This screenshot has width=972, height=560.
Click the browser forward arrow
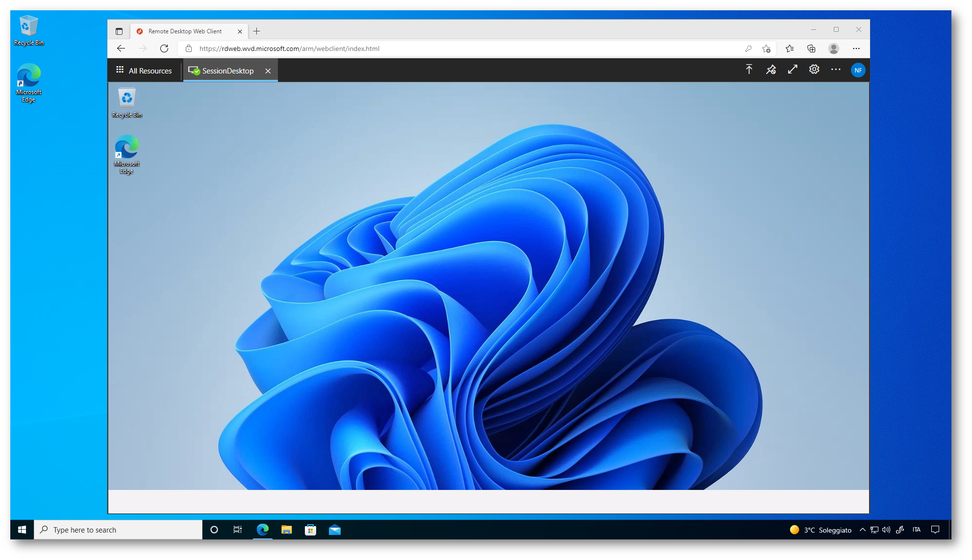tap(143, 49)
